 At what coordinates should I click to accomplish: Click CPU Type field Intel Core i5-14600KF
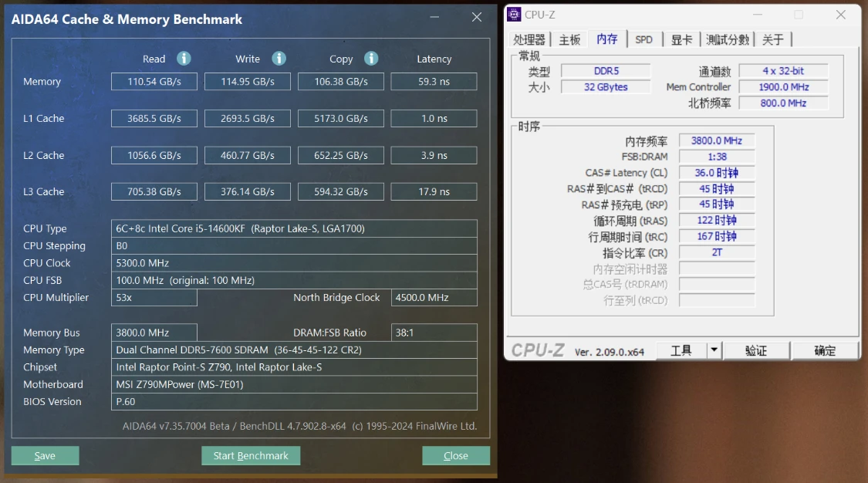pos(294,228)
